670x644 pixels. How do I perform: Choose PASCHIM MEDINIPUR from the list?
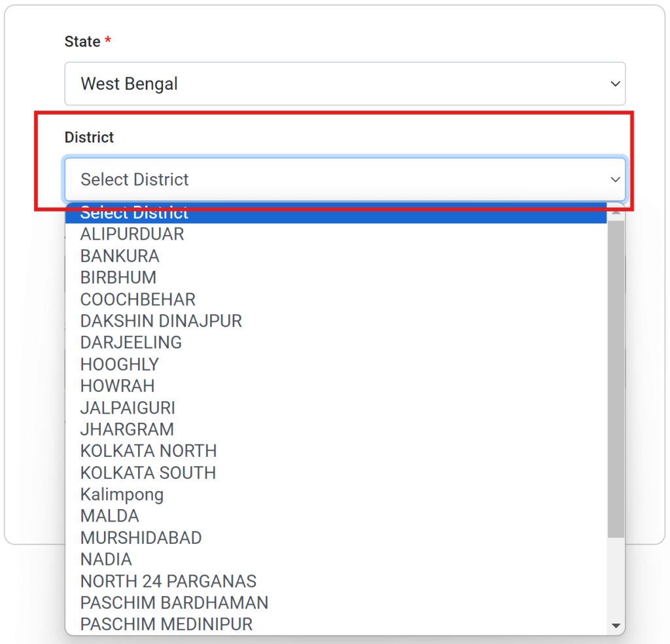click(x=166, y=624)
